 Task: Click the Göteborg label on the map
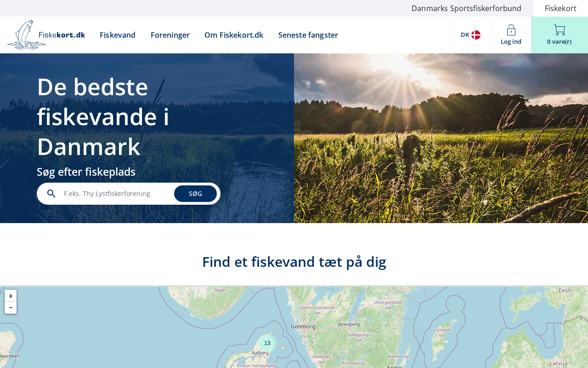tap(303, 326)
